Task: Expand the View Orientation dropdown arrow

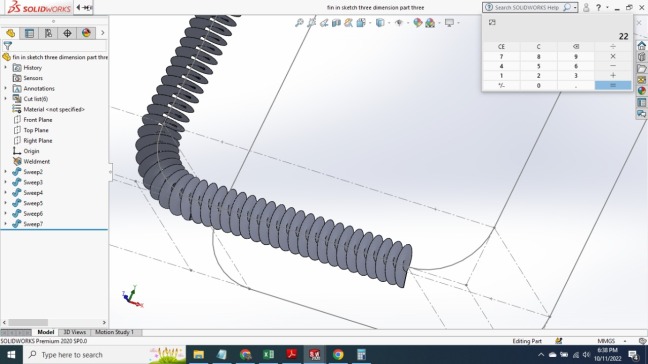Action: pos(370,23)
